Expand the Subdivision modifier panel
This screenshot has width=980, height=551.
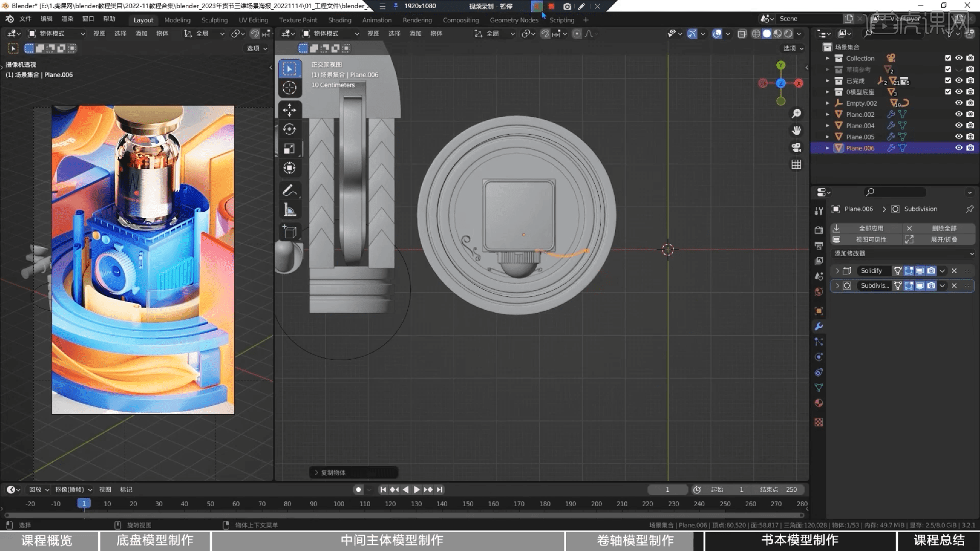pyautogui.click(x=837, y=286)
